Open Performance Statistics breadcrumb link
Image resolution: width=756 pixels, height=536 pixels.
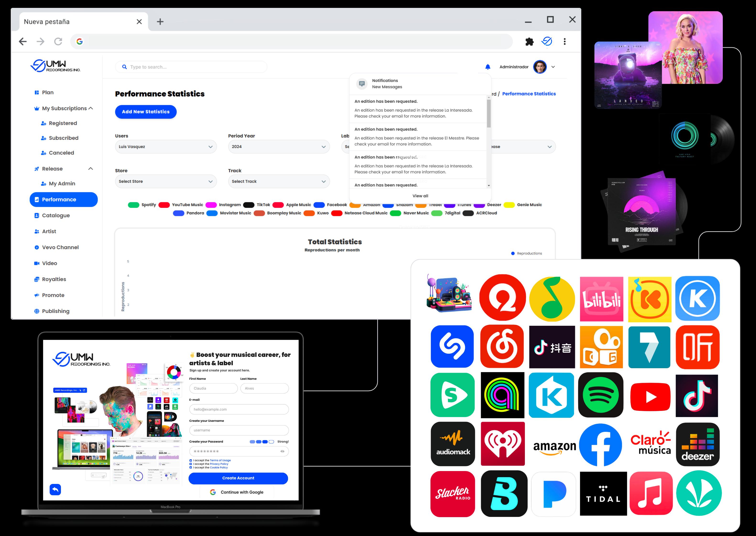(529, 94)
